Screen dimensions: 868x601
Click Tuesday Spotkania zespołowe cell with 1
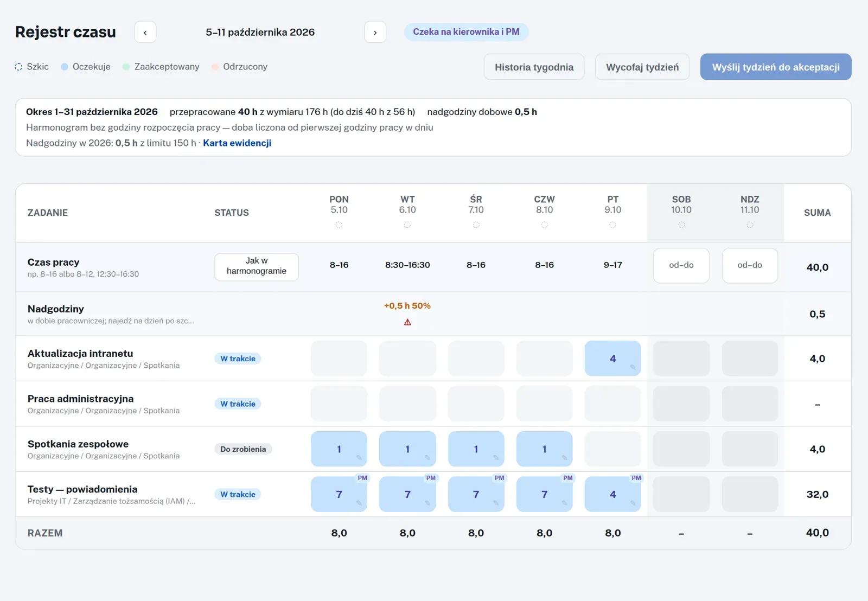coord(407,449)
